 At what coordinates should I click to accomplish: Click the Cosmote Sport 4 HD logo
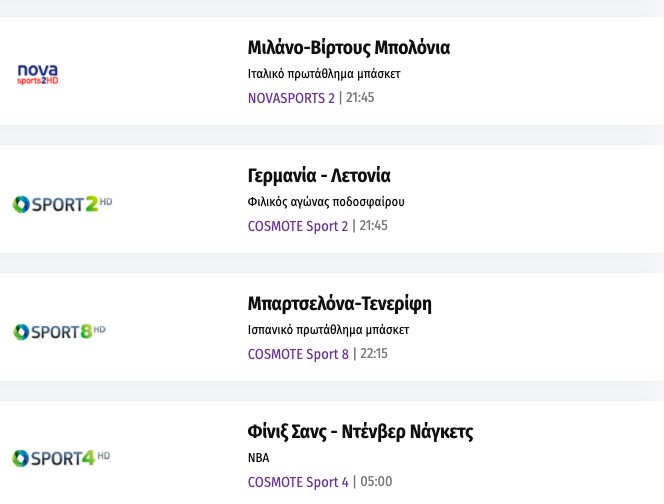pos(61,458)
